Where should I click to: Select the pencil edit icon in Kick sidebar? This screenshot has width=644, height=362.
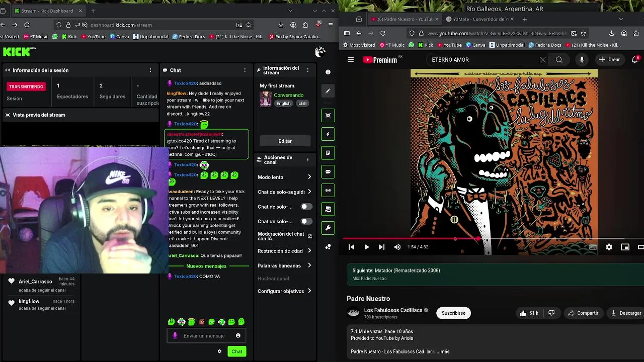pos(328,91)
